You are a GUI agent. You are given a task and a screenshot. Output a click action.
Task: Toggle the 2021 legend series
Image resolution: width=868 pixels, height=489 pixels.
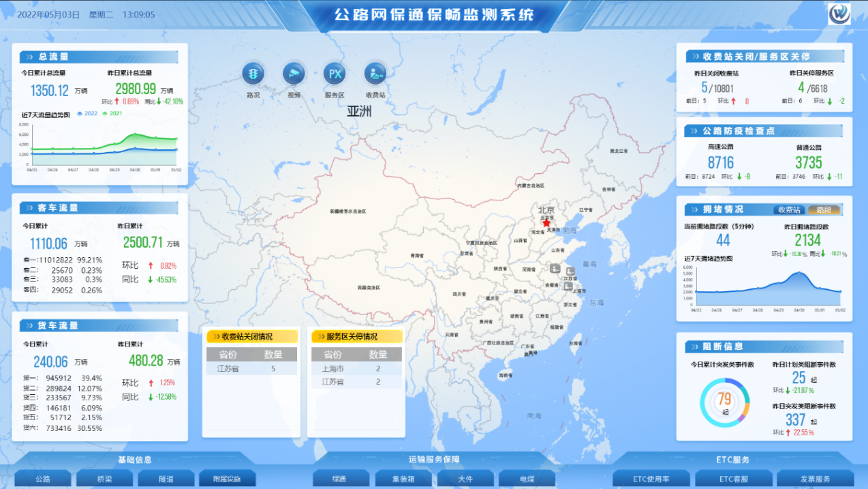[x=113, y=113]
